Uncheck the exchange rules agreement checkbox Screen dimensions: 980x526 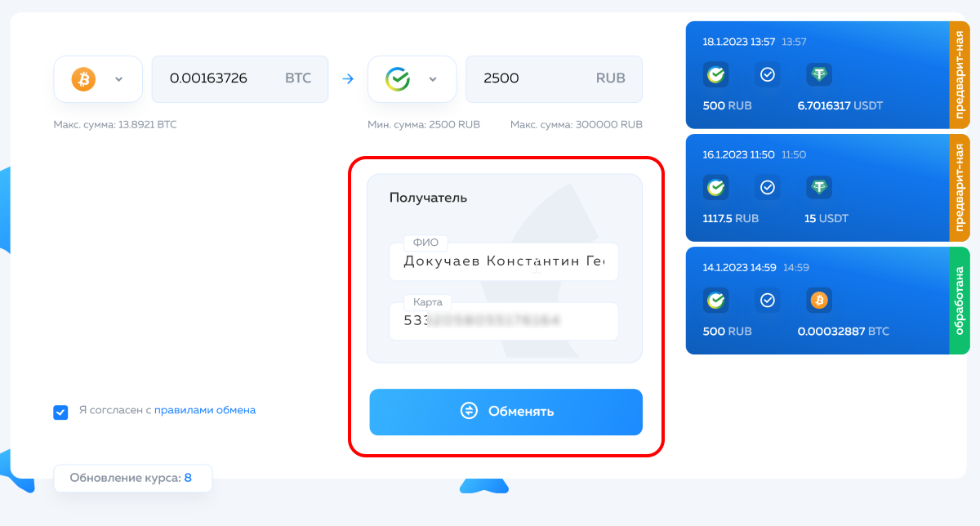point(60,412)
